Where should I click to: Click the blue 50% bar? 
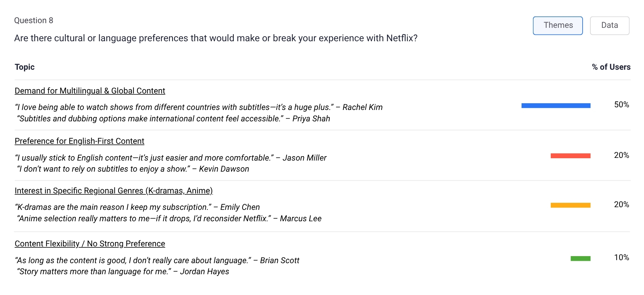click(556, 106)
